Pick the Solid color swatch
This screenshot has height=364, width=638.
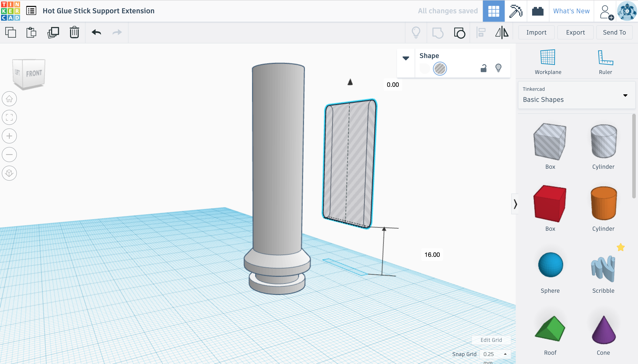(x=425, y=68)
